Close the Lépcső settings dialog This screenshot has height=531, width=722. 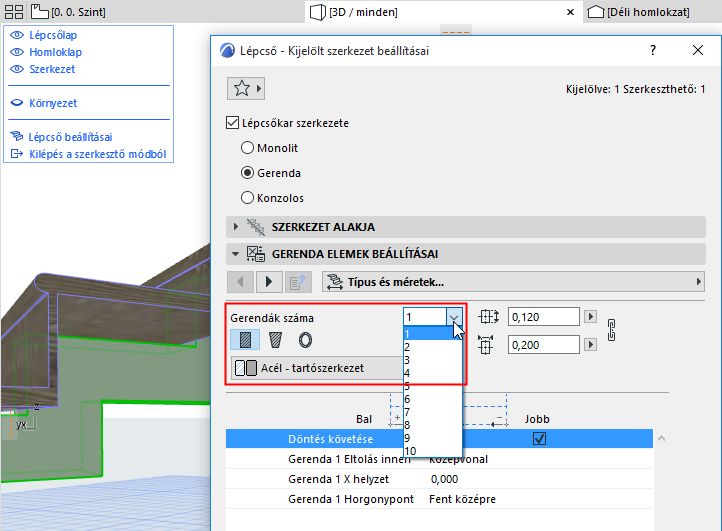tap(698, 50)
